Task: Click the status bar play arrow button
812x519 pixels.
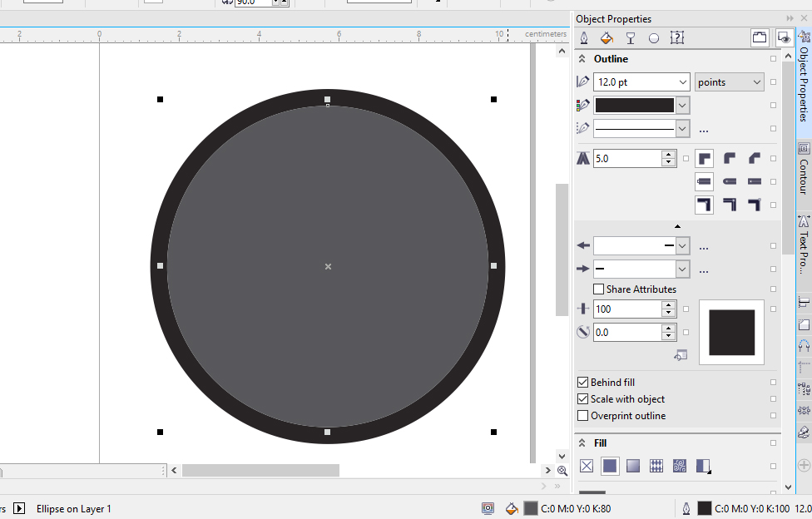Action: pos(19,509)
